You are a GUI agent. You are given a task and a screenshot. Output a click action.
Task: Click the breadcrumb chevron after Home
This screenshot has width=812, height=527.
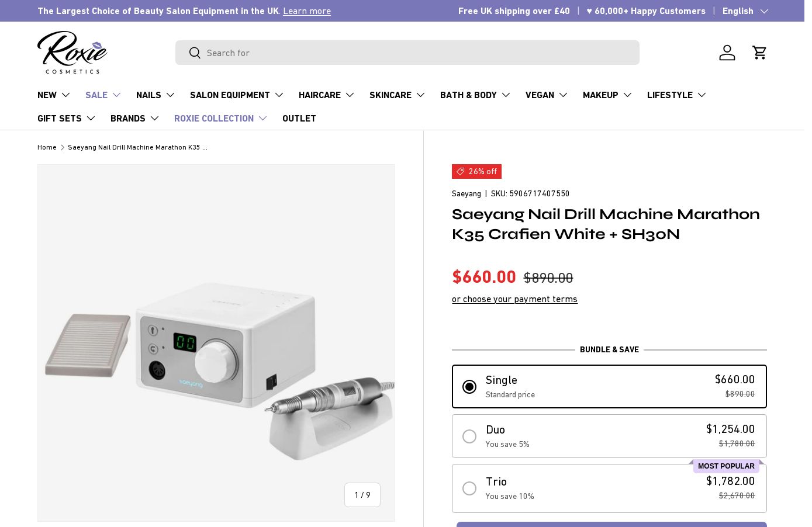point(63,147)
